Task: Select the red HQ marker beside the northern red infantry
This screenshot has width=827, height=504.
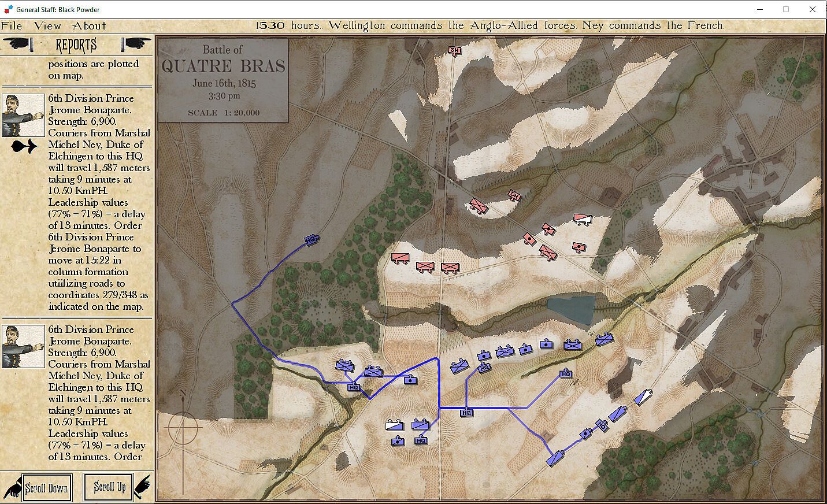Action: 514,195
